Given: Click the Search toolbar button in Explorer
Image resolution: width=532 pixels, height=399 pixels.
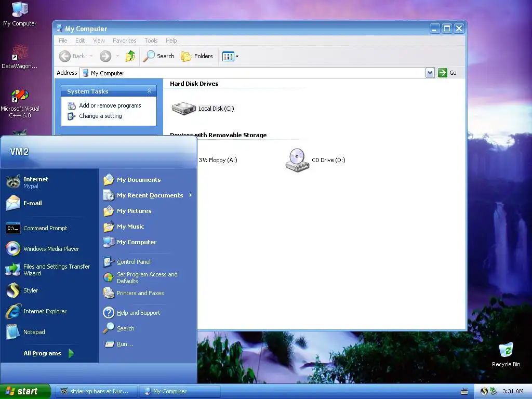Looking at the screenshot, I should coord(158,56).
